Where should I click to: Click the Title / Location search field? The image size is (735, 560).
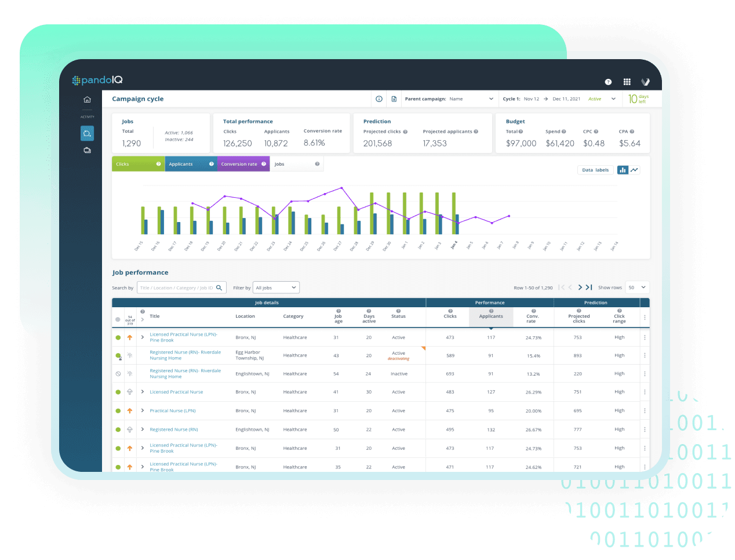[177, 287]
